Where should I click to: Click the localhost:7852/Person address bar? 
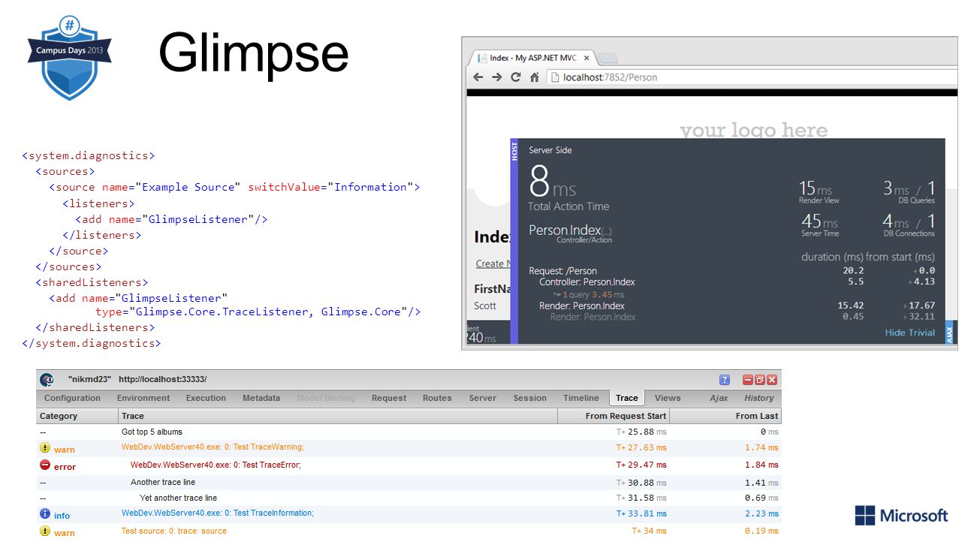tap(751, 77)
